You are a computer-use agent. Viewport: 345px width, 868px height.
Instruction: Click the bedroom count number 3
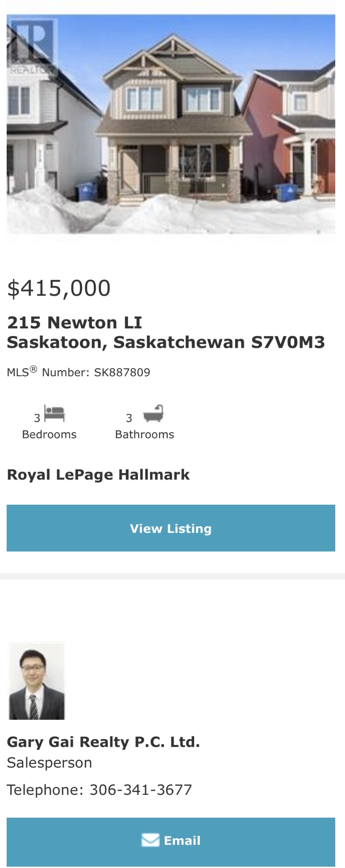click(x=37, y=418)
